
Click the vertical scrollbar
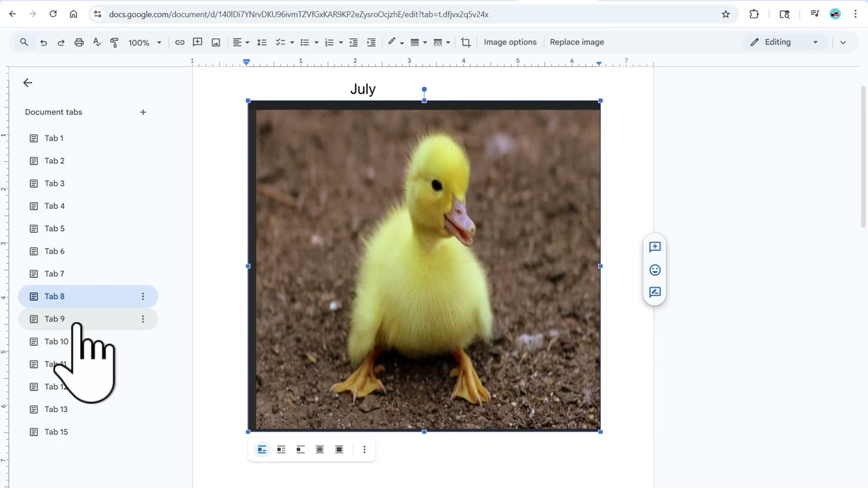[x=863, y=156]
